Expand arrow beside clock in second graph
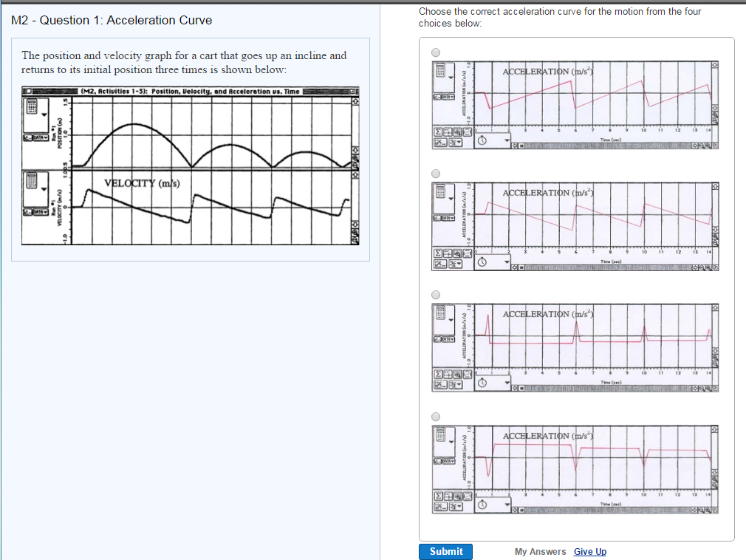746x560 pixels. [x=507, y=262]
